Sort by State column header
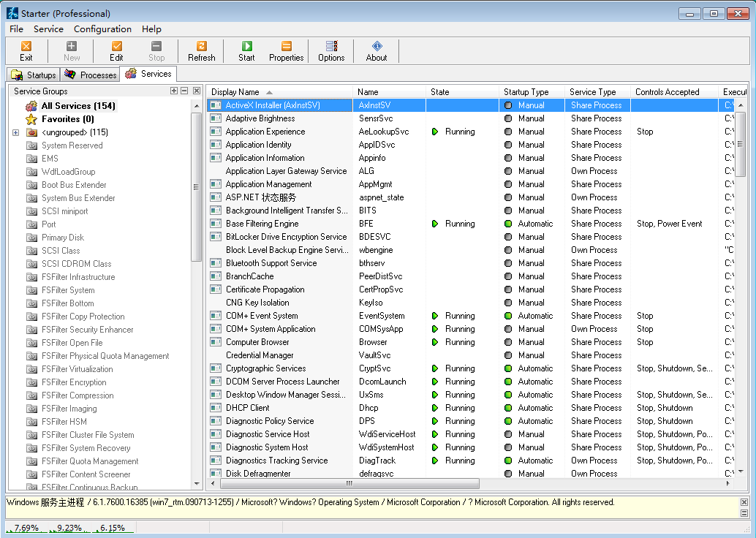The height and width of the screenshot is (538, 756). [440, 92]
